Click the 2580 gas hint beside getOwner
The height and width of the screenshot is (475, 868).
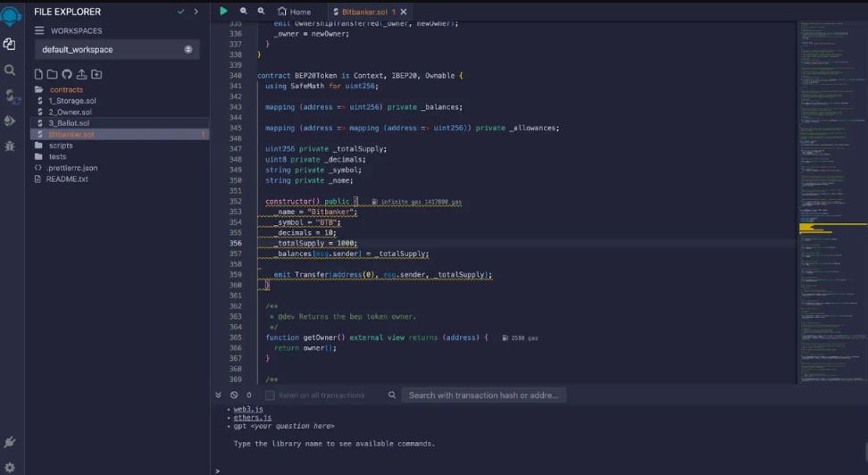tap(520, 337)
